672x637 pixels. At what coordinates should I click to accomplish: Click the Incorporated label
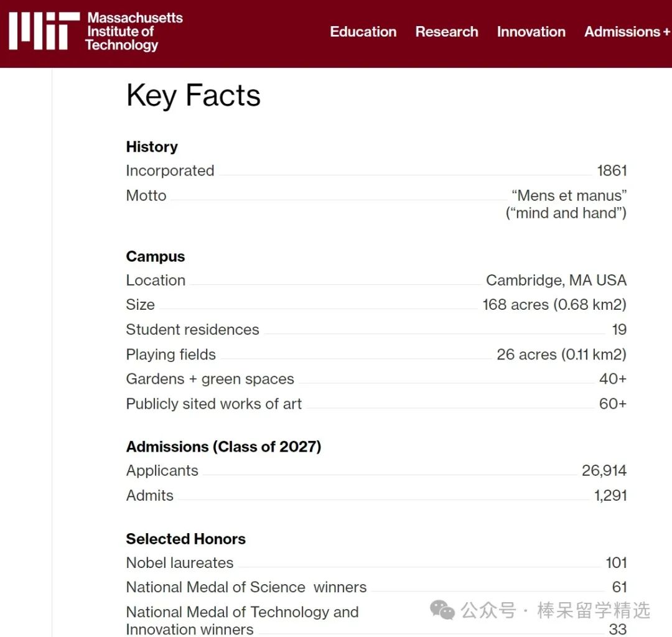coord(170,170)
